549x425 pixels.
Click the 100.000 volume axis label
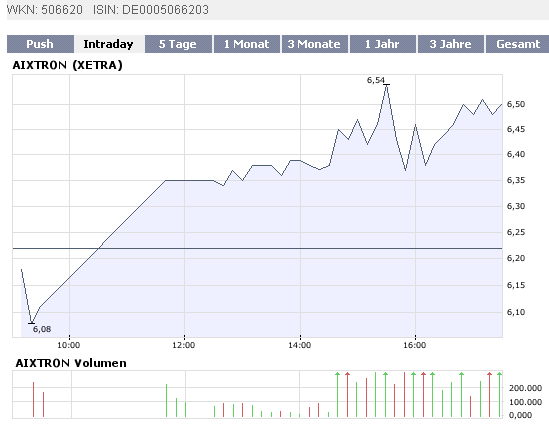tap(525, 402)
